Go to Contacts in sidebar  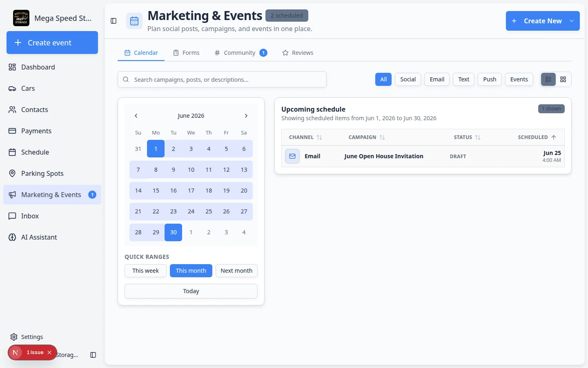52,110
